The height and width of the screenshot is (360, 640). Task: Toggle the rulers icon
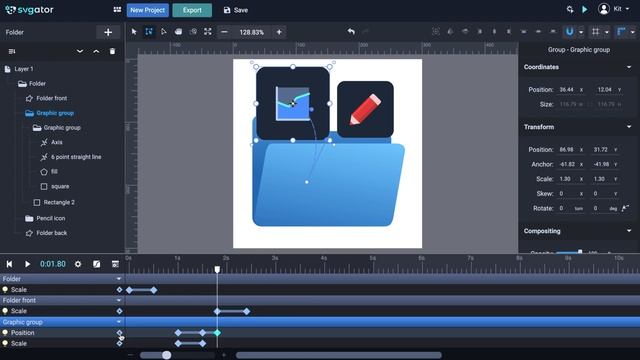click(621, 31)
